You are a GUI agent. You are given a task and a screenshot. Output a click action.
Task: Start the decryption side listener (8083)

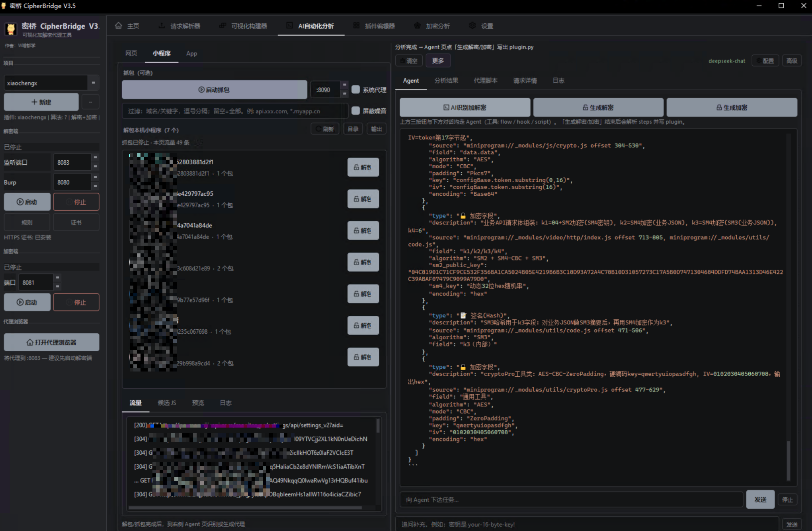point(27,202)
